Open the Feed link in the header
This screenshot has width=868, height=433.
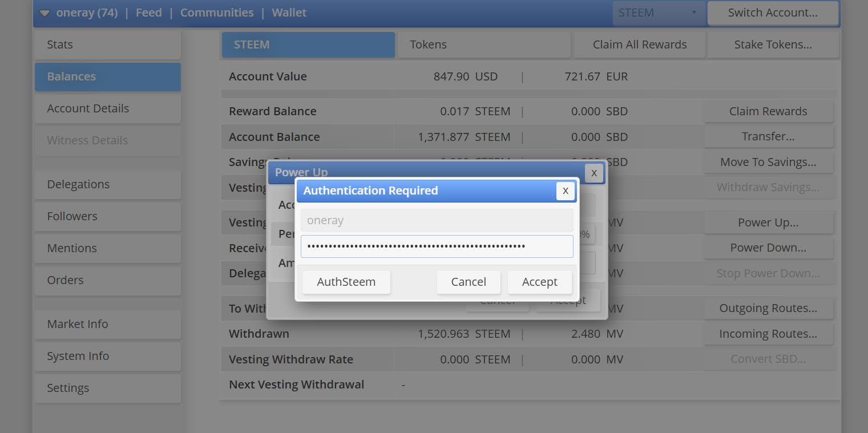click(149, 13)
